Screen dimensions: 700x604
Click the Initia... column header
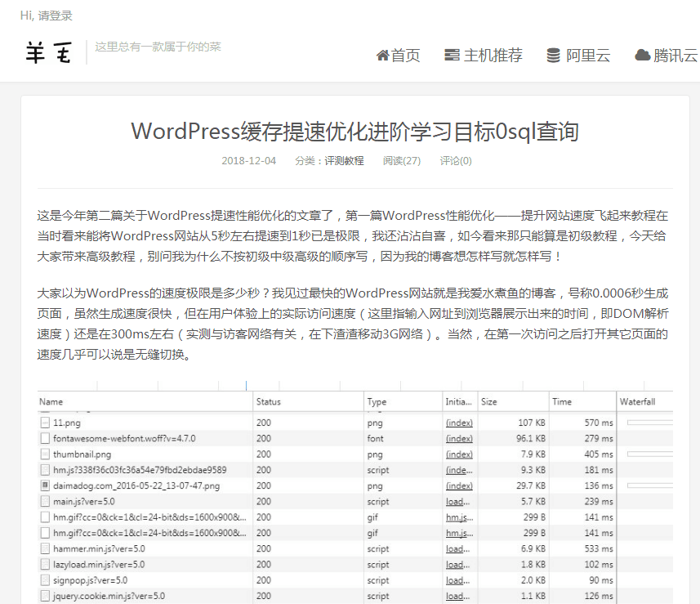[458, 401]
